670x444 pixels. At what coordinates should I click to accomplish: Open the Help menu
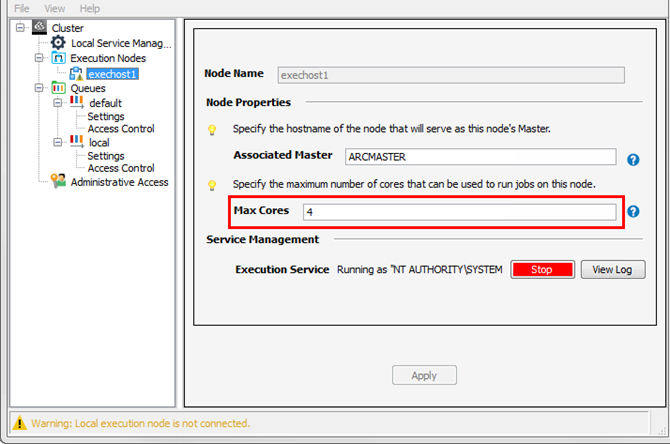[90, 9]
